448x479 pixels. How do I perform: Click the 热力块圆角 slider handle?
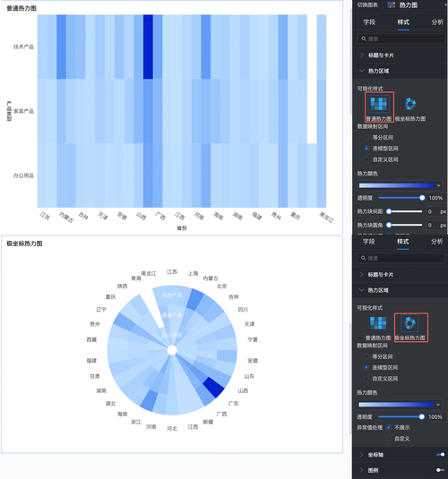pos(389,225)
